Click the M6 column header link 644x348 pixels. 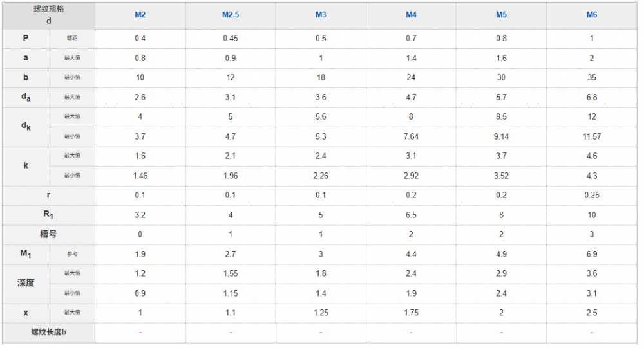point(592,15)
